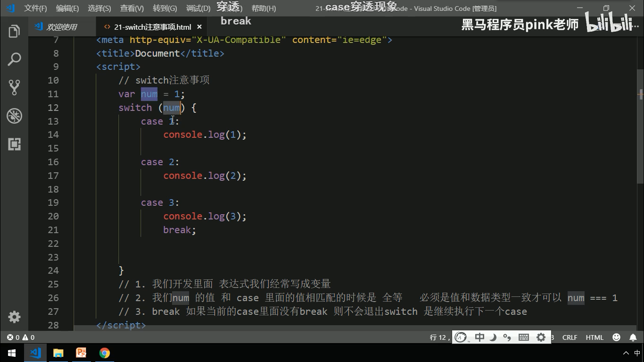Click the Sogou IME logo icon
Viewport: 644px width, 362px height.
[461, 337]
